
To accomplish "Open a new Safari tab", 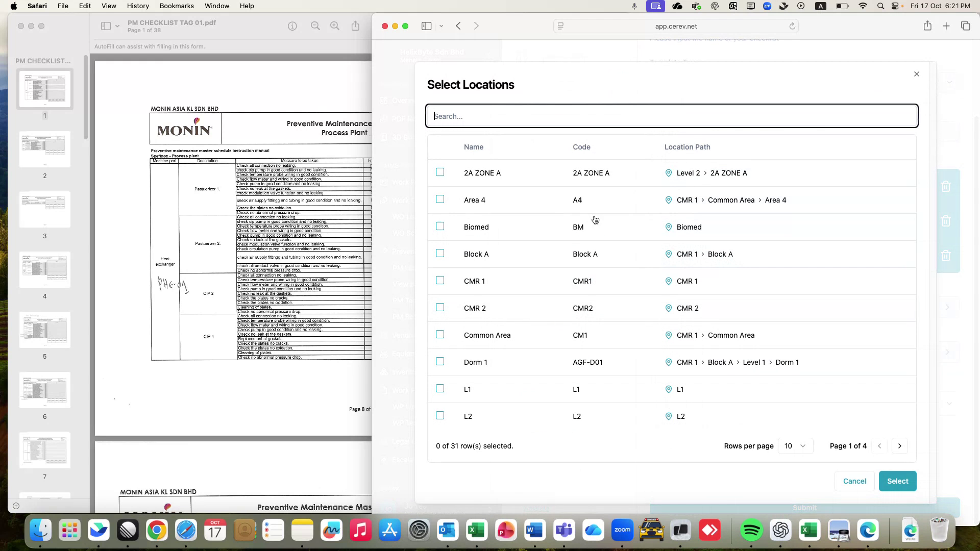I will (946, 26).
